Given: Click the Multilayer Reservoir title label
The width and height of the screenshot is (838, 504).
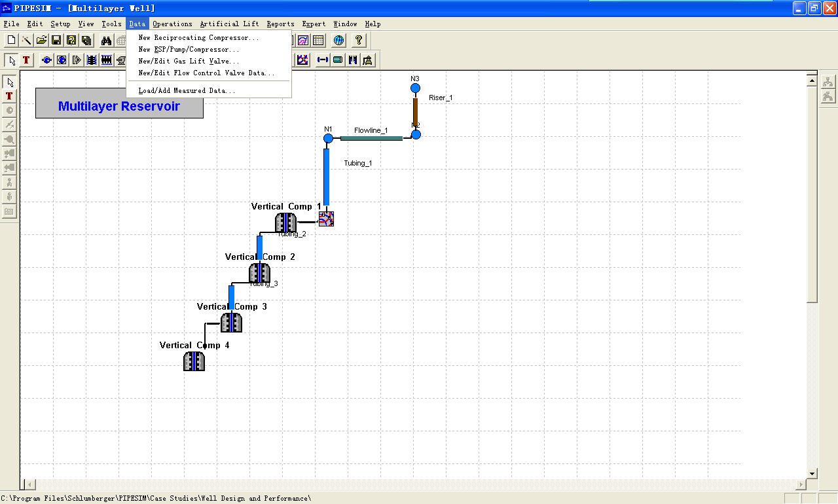Looking at the screenshot, I should [x=119, y=103].
